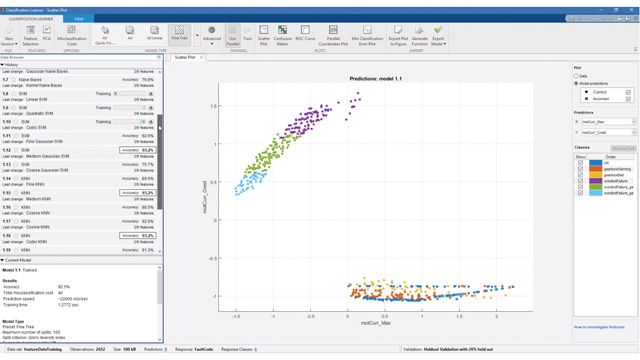This screenshot has height=360, width=640.
Task: Select model 1.17 Cosine KNN
Action: (78, 224)
